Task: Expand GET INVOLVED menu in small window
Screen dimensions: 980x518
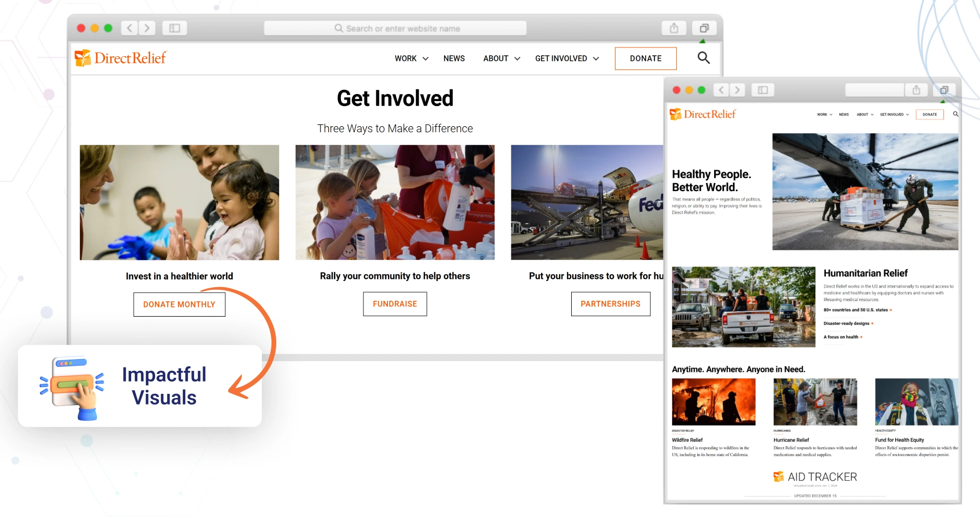Action: 894,114
